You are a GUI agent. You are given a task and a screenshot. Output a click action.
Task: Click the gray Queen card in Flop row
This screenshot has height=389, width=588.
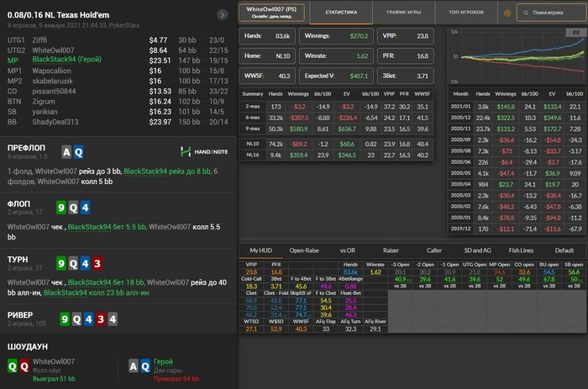[x=73, y=208]
